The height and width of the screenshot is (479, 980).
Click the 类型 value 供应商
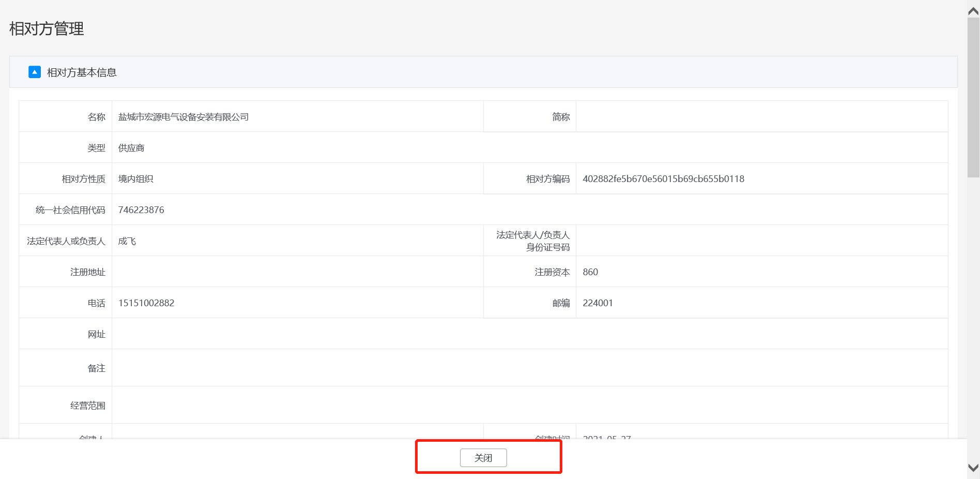131,148
